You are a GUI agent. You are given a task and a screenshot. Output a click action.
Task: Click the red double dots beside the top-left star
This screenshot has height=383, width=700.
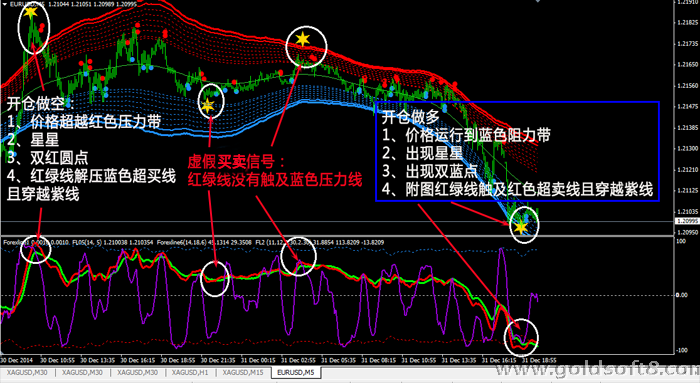click(42, 28)
